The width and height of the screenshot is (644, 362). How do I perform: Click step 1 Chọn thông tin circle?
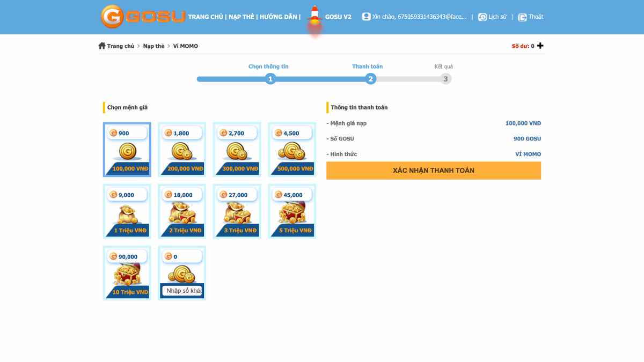[x=270, y=79]
